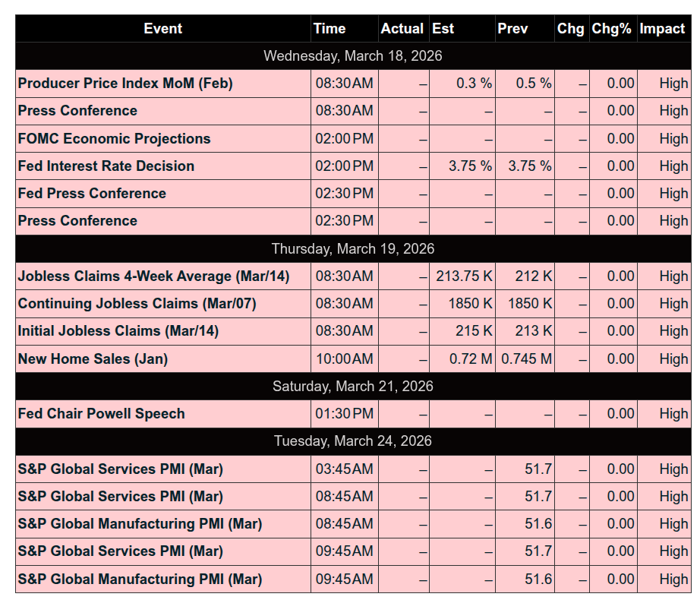Screen dimensions: 700x600
Task: Click the Event column header
Action: click(x=162, y=29)
